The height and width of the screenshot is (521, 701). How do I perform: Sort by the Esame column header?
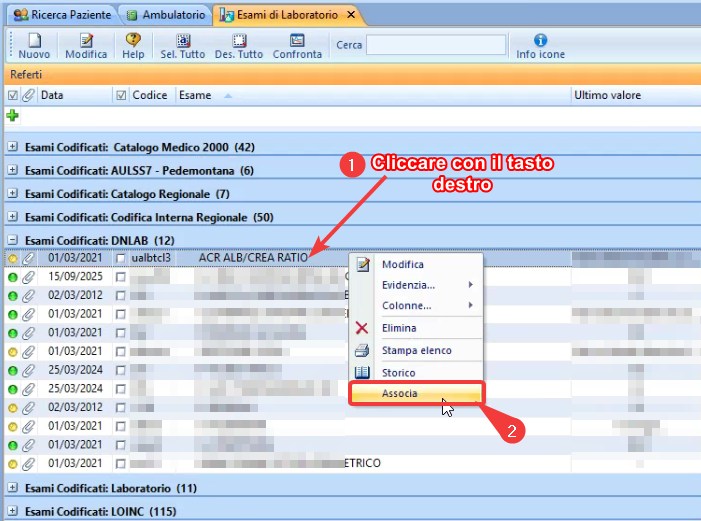(x=373, y=95)
